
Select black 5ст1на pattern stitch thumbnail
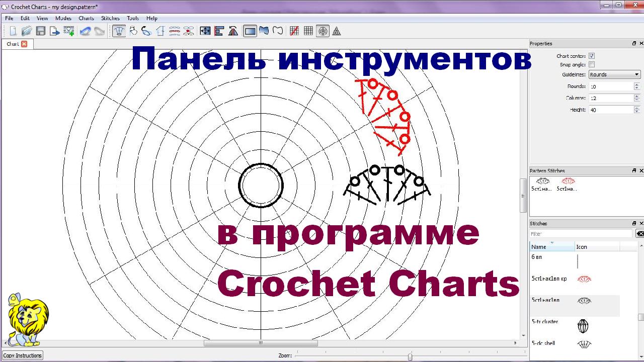tap(542, 185)
